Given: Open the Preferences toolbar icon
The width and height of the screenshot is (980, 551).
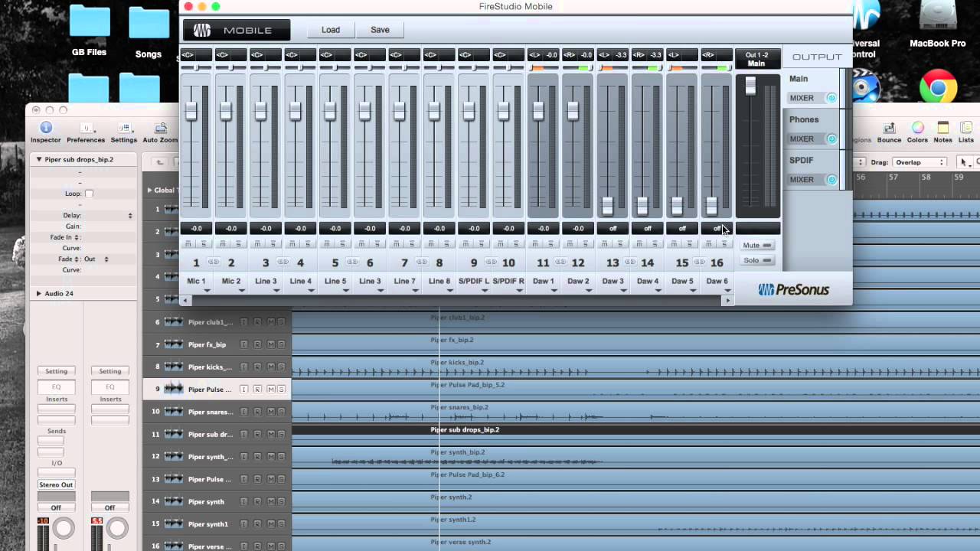Looking at the screenshot, I should click(86, 132).
